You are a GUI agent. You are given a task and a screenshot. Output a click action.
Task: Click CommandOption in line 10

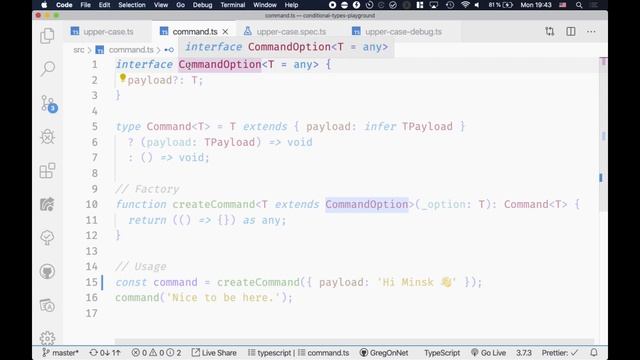click(x=367, y=204)
